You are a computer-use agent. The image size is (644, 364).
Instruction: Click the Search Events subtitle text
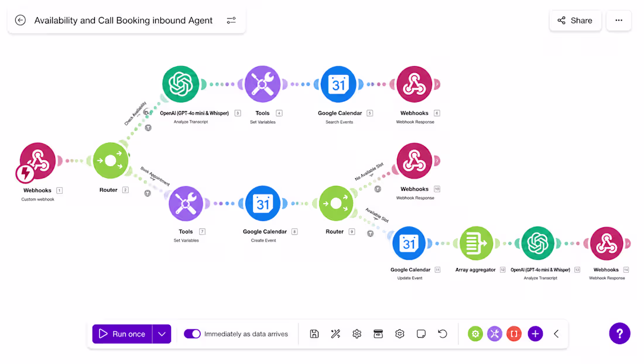339,122
